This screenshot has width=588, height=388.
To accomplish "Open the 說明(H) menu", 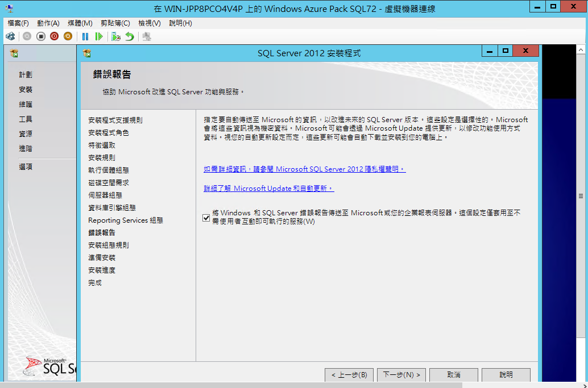I will 180,23.
